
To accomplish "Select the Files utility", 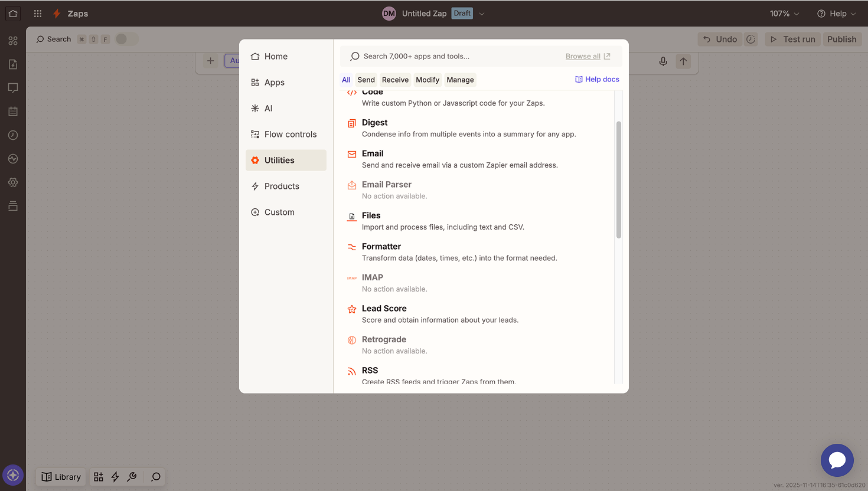I will coord(477,221).
